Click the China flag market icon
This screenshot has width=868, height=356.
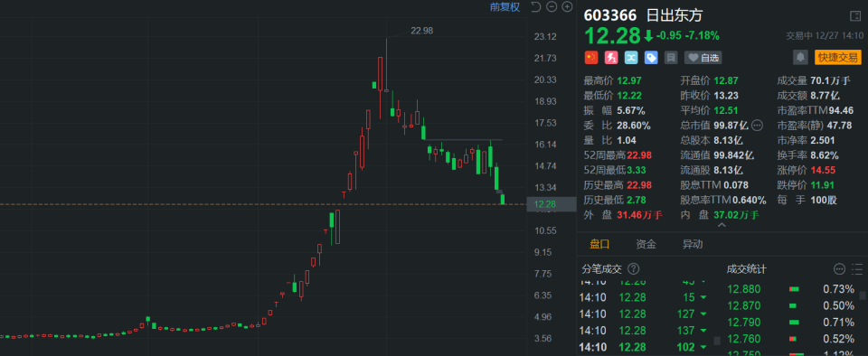point(591,58)
